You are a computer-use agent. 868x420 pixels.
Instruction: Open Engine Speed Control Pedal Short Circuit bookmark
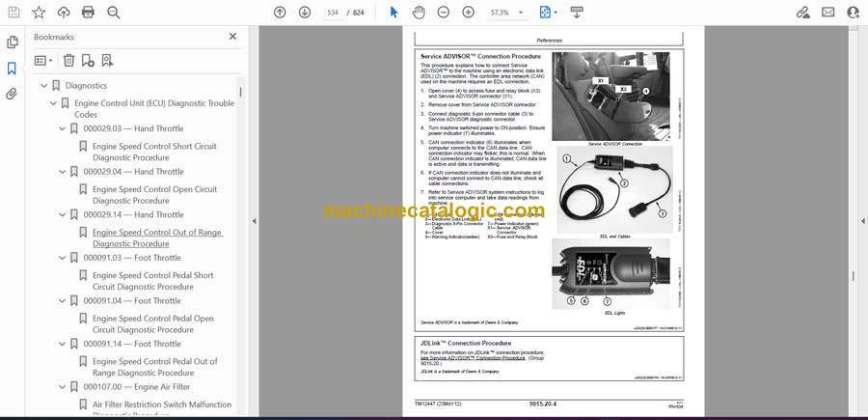tap(152, 281)
